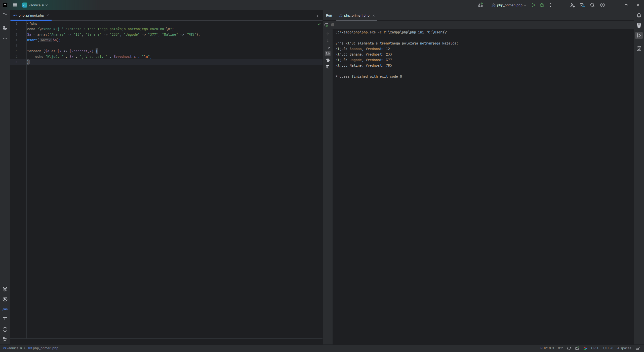Change line separator via CRLF indicator
Screen dimensions: 644x352
tap(595, 348)
